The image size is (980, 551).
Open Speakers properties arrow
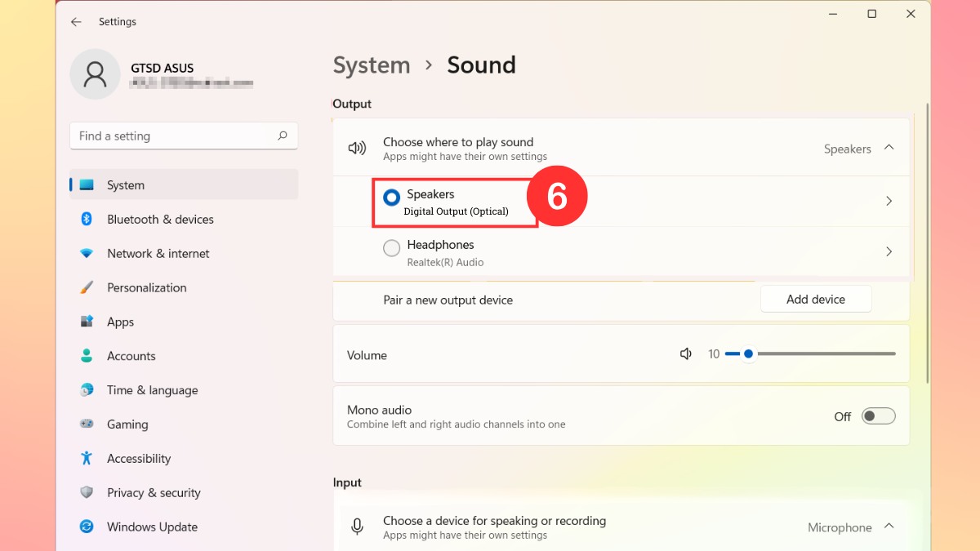(889, 201)
